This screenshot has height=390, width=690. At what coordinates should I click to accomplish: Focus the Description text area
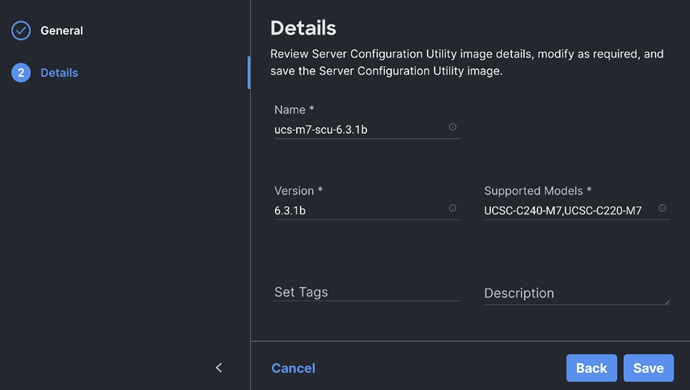click(x=576, y=294)
